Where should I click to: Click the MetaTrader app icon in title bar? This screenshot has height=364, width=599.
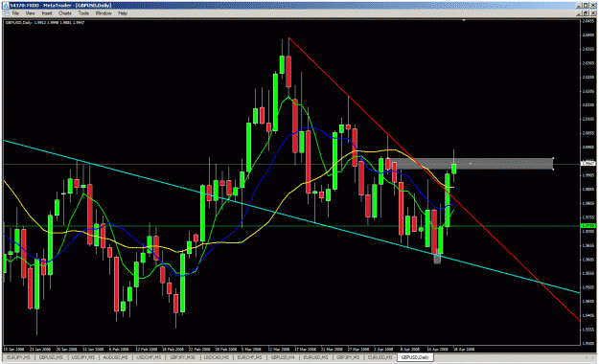pos(6,6)
